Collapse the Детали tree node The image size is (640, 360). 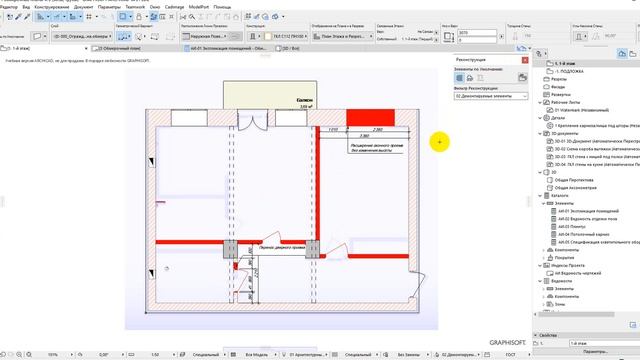click(x=540, y=118)
